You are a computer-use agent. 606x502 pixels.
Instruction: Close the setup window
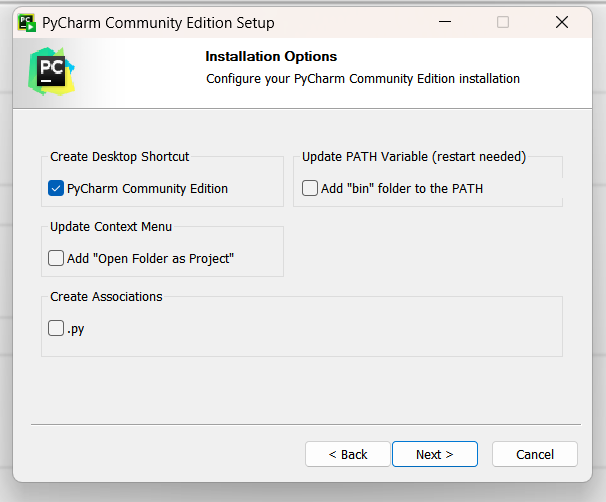click(562, 22)
